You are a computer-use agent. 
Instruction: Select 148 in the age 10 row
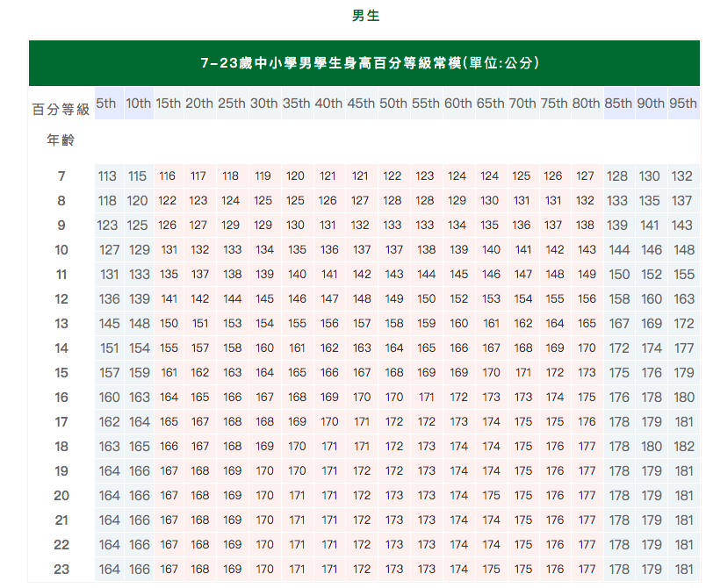(684, 250)
